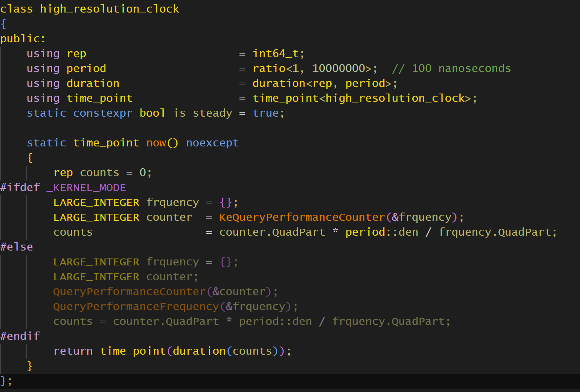The image size is (580, 392).
Task: Click the 'rep counts = 0;' declaration line
Action: pos(103,173)
